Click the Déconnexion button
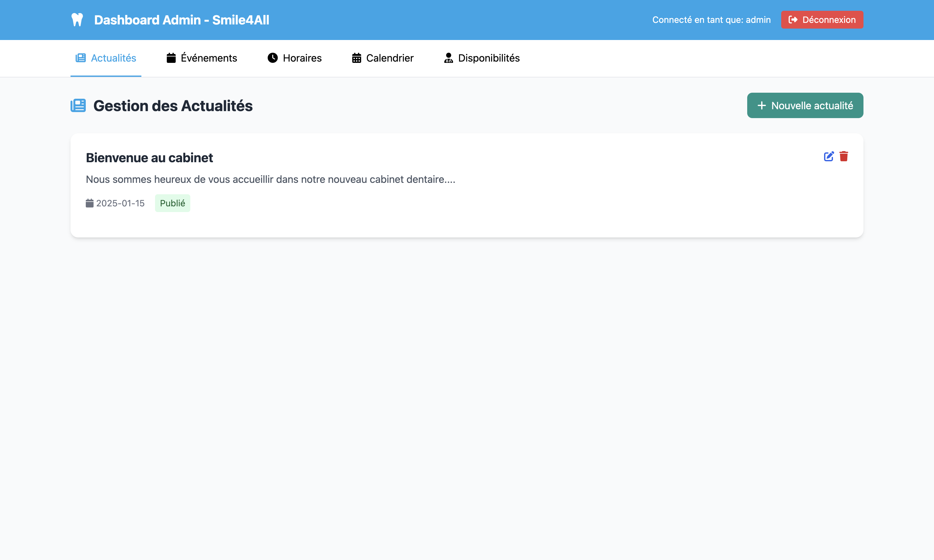This screenshot has height=560, width=934. point(822,20)
